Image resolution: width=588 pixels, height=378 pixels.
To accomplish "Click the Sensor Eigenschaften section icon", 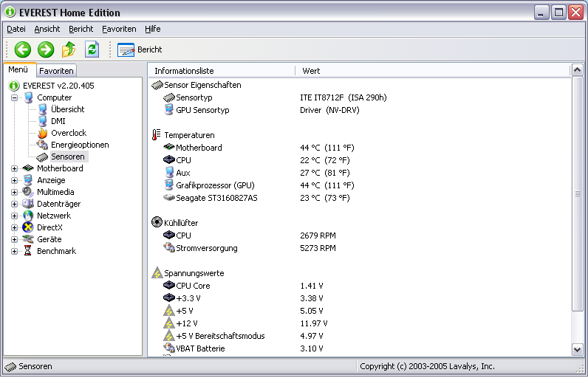I will (157, 86).
